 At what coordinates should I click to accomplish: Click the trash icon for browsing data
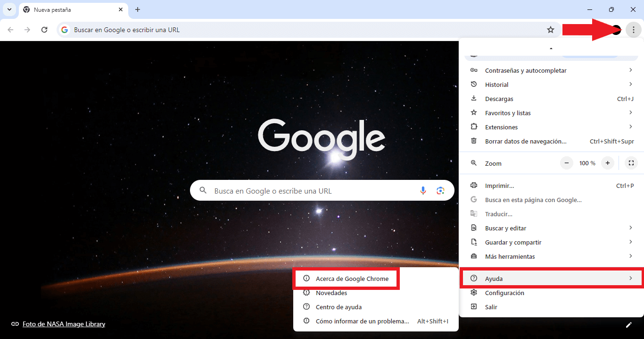tap(474, 141)
